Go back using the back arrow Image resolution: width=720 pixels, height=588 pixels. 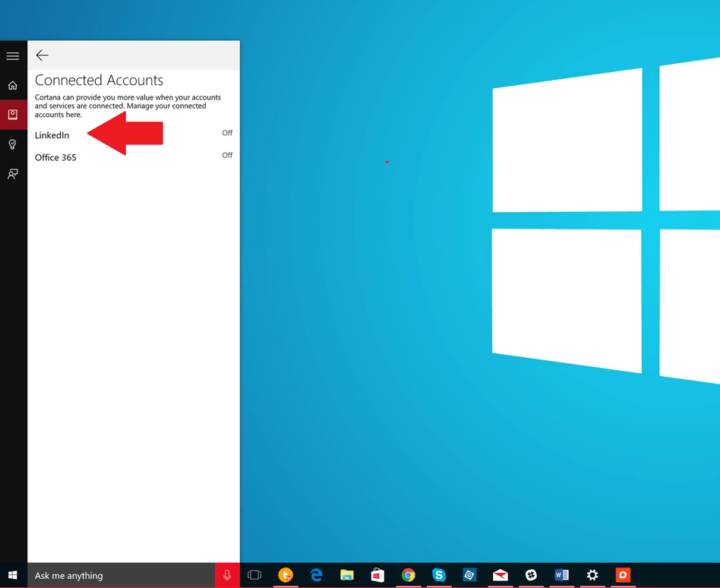tap(43, 55)
